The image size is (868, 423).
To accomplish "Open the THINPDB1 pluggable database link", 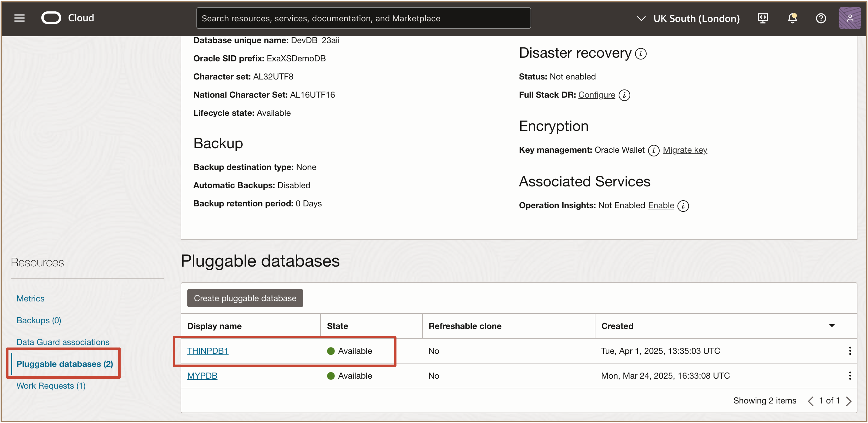I will coord(208,351).
